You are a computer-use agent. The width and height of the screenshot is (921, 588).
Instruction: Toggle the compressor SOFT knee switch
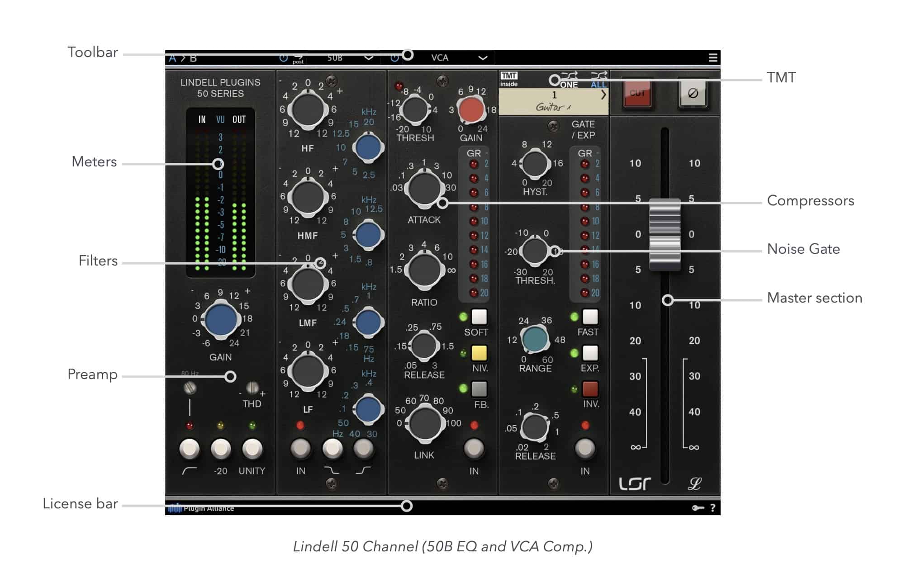(479, 317)
